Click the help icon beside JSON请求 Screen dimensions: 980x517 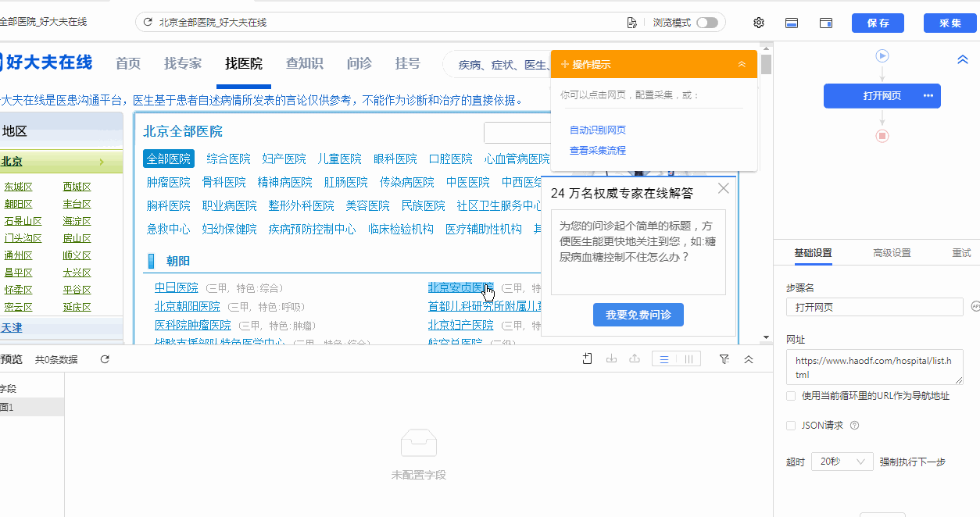tap(854, 426)
